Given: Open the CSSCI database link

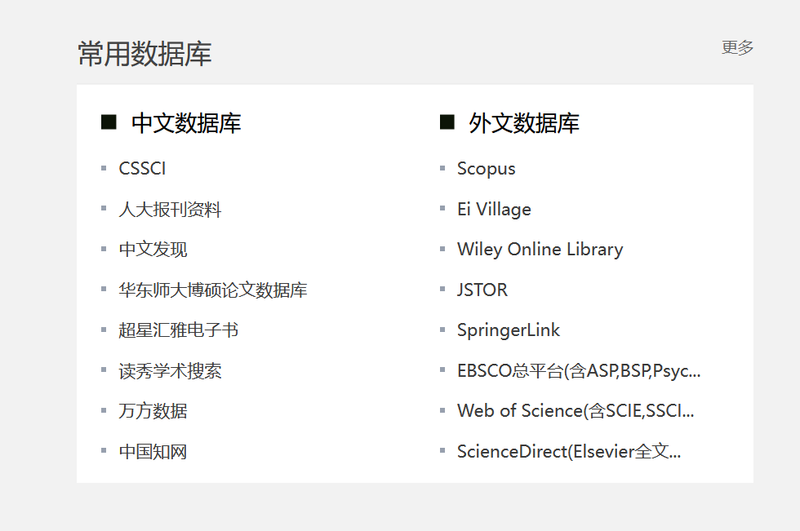Looking at the screenshot, I should click(x=142, y=169).
